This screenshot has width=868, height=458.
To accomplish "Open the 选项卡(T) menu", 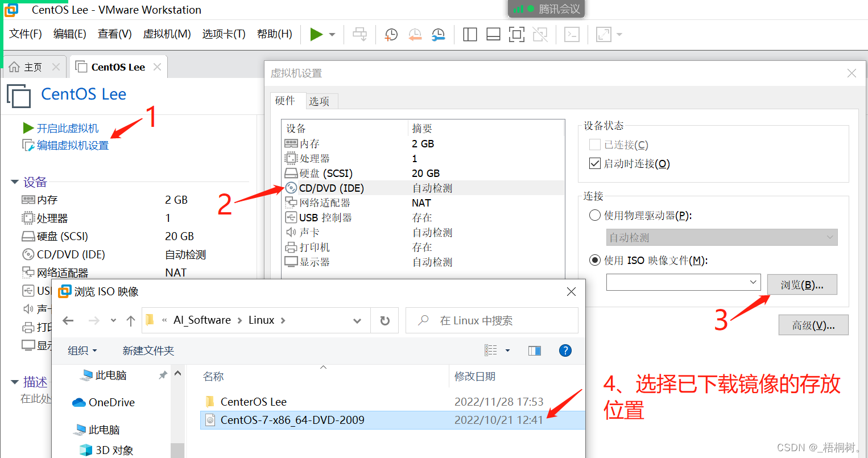I will pyautogui.click(x=224, y=34).
